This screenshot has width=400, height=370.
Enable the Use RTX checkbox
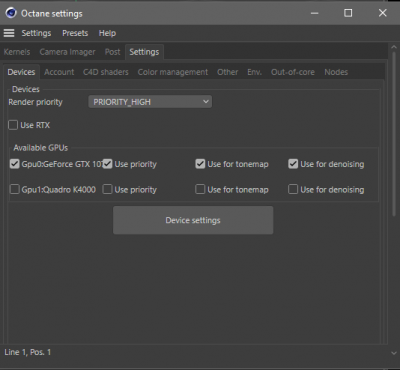(13, 125)
